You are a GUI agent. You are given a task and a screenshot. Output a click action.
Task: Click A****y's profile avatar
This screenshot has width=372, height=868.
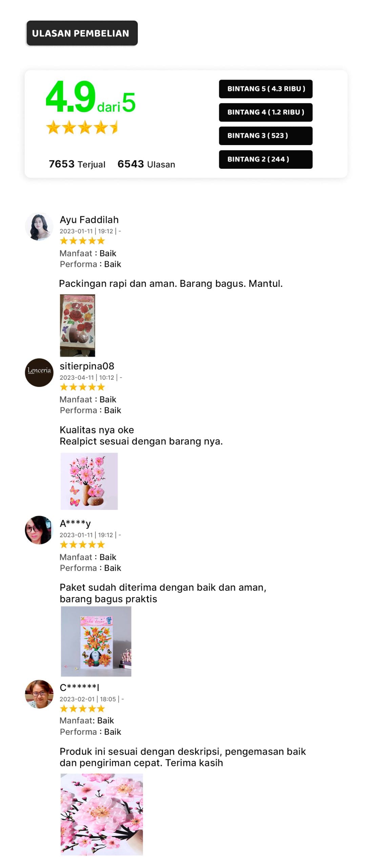(39, 530)
